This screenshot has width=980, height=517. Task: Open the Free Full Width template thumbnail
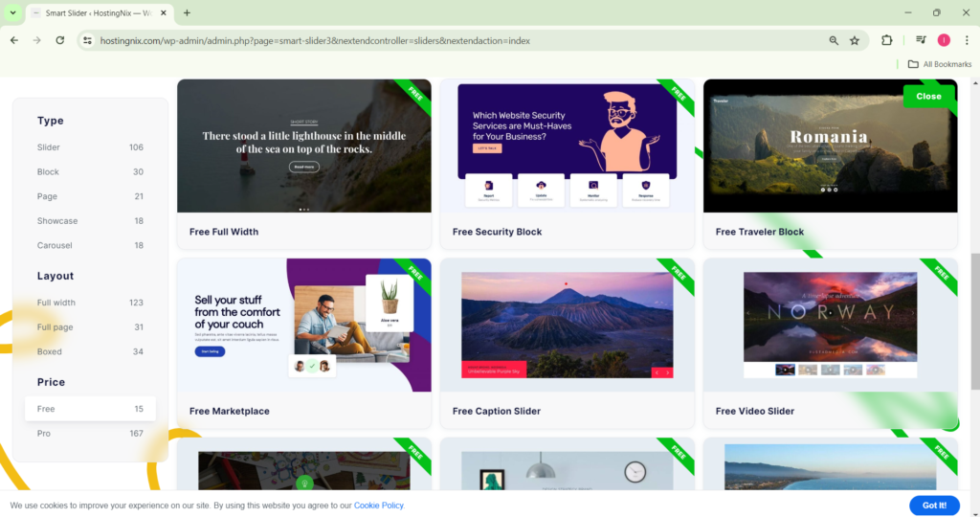[303, 146]
